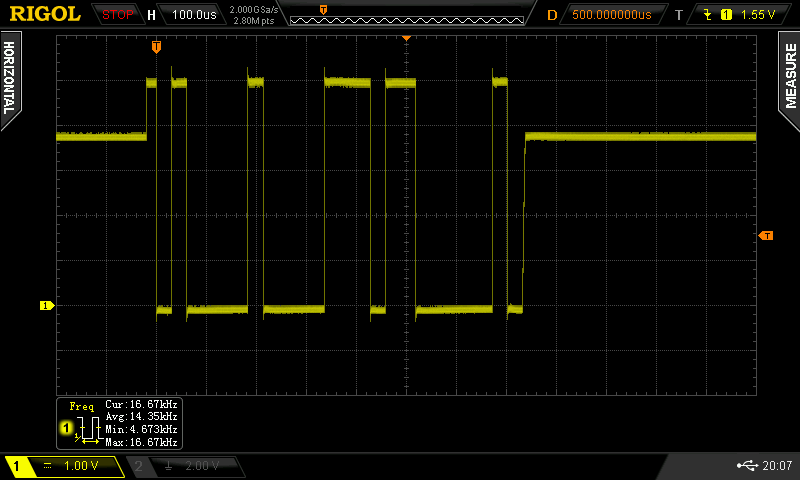The height and width of the screenshot is (480, 800).
Task: Click the T trigger label in top bar
Action: coord(679,15)
